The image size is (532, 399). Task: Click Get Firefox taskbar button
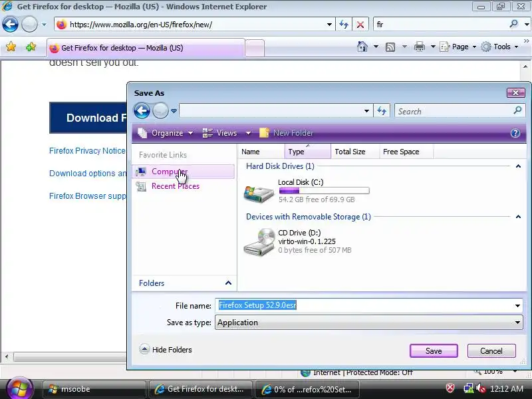pyautogui.click(x=201, y=389)
